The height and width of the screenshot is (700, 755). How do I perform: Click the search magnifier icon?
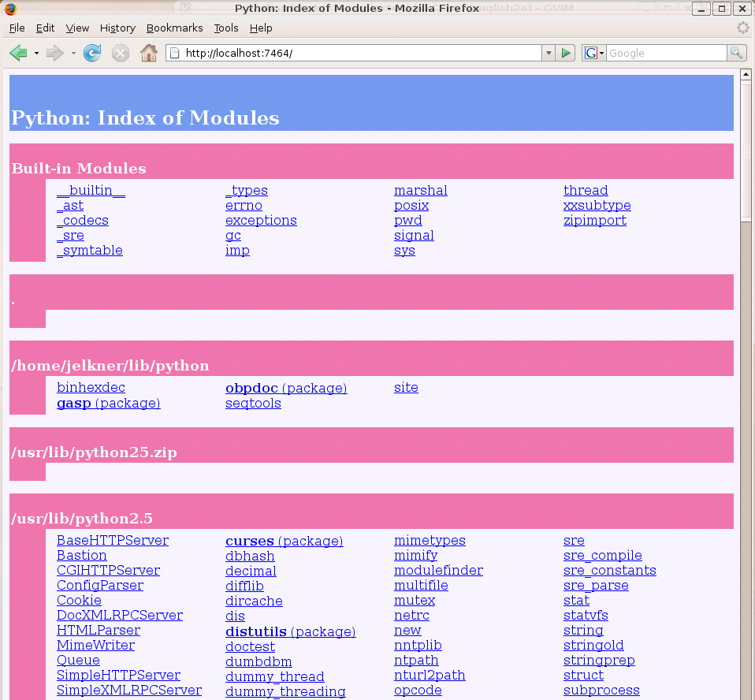coord(736,53)
